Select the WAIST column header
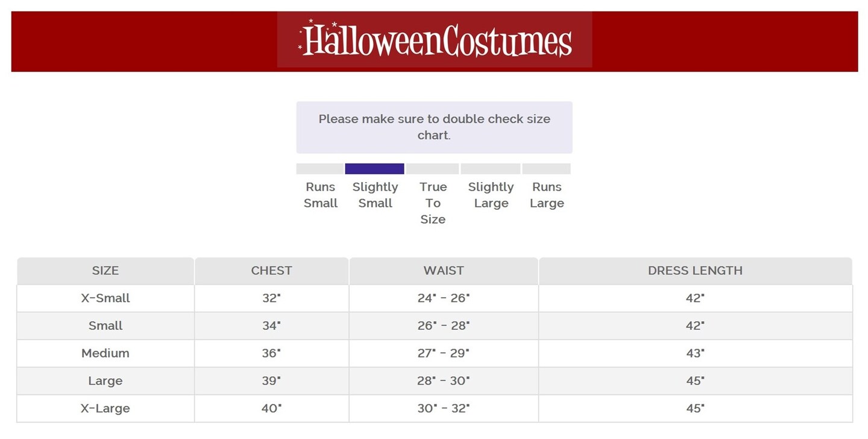Image resolution: width=868 pixels, height=439 pixels. pos(444,271)
